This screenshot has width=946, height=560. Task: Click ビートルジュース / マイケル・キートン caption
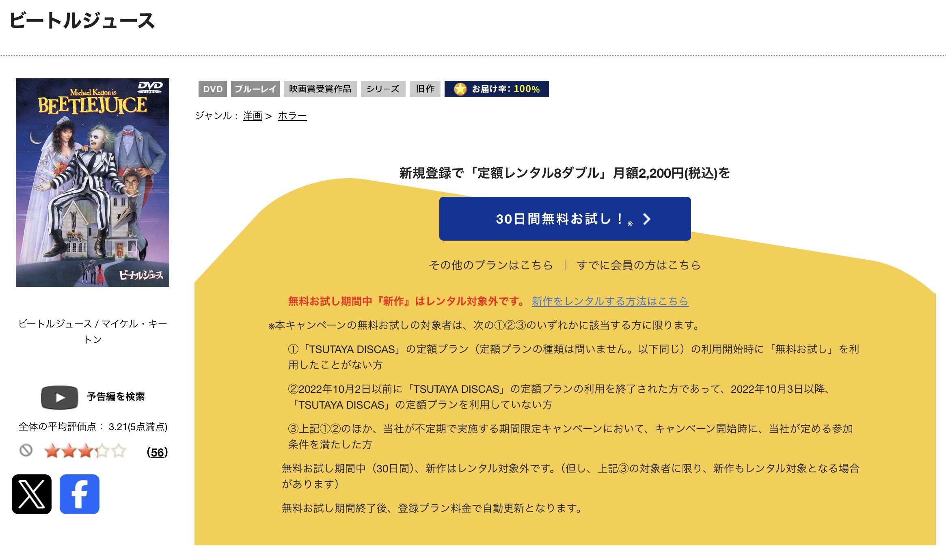click(93, 332)
